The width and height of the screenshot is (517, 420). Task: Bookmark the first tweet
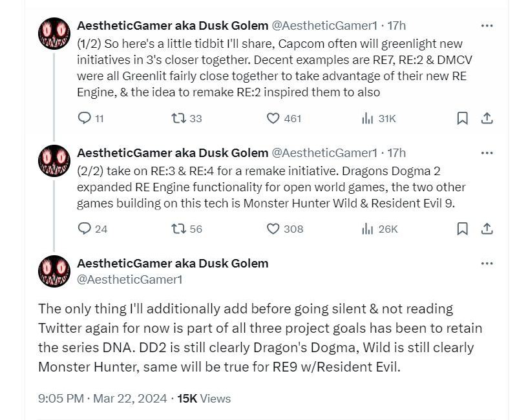(461, 118)
